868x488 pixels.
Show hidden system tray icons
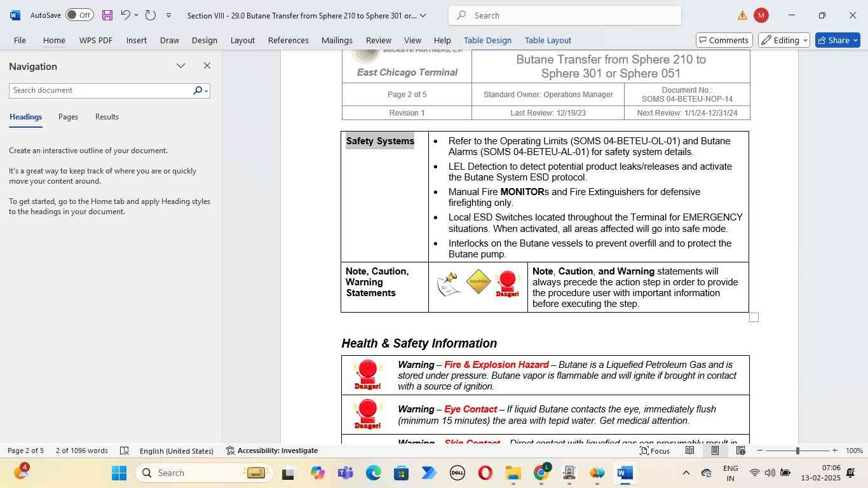coord(686,473)
